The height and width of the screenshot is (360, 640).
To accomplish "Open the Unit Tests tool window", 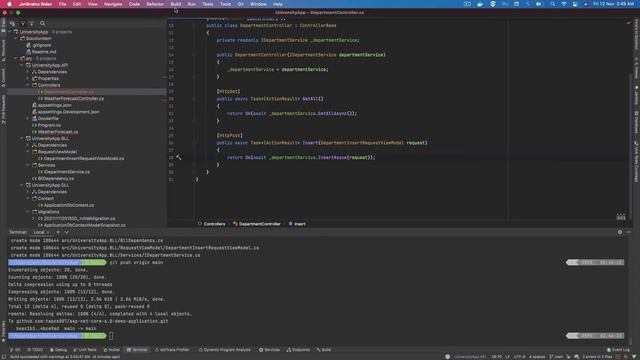I will (85, 350).
